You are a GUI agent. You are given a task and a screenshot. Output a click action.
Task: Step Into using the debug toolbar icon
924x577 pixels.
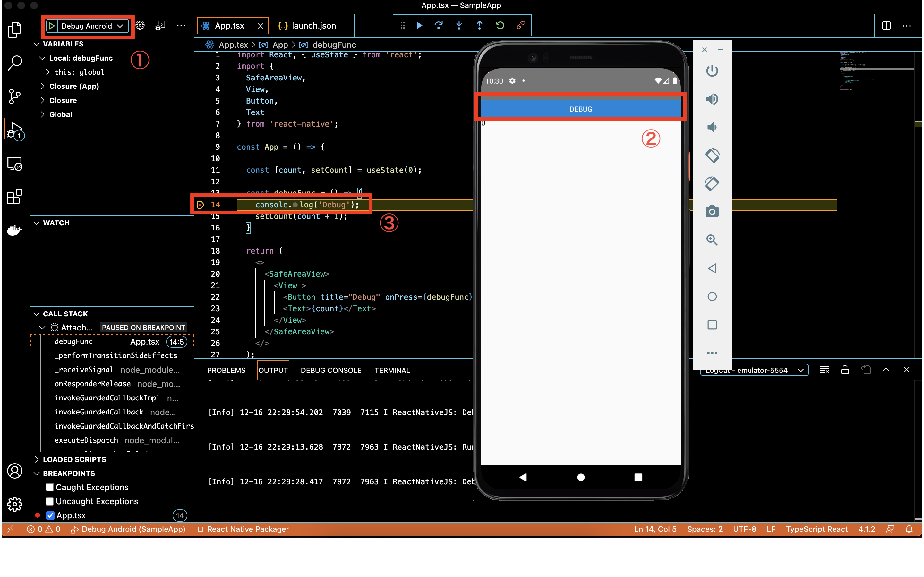[x=459, y=26]
